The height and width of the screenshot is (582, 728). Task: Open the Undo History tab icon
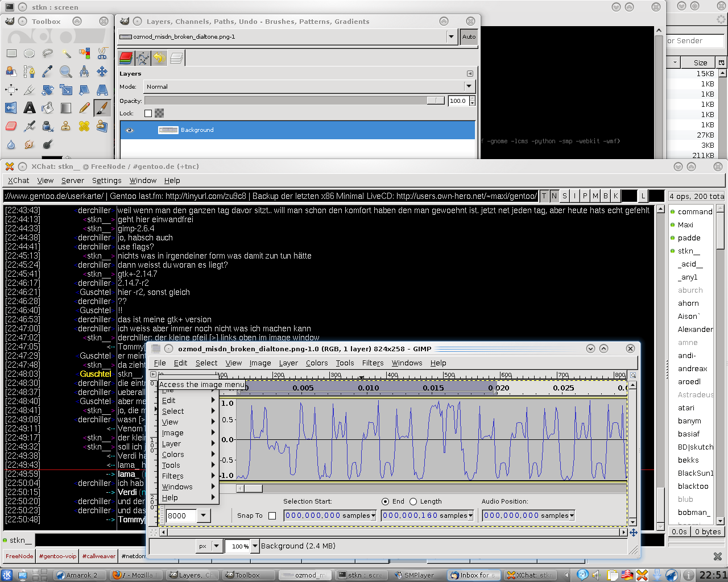point(159,58)
